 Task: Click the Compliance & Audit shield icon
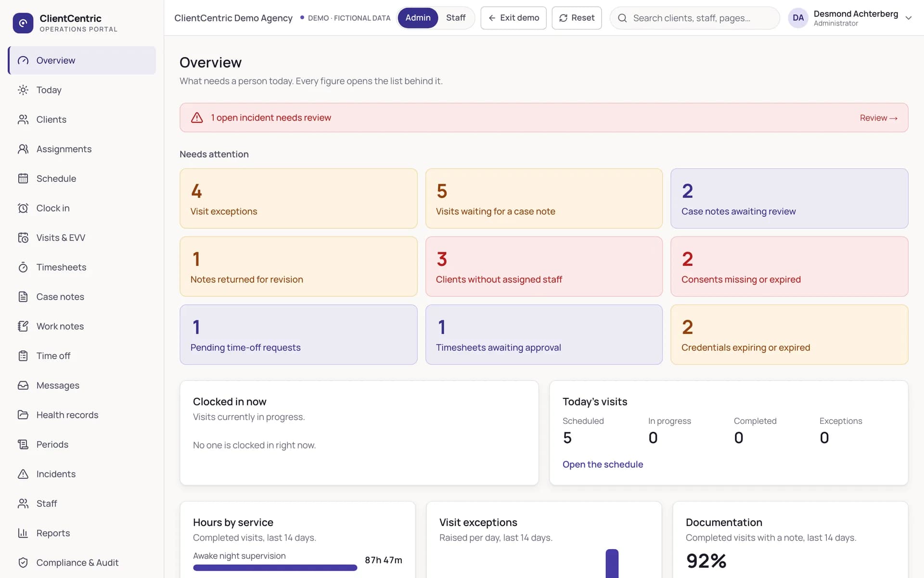pyautogui.click(x=23, y=563)
